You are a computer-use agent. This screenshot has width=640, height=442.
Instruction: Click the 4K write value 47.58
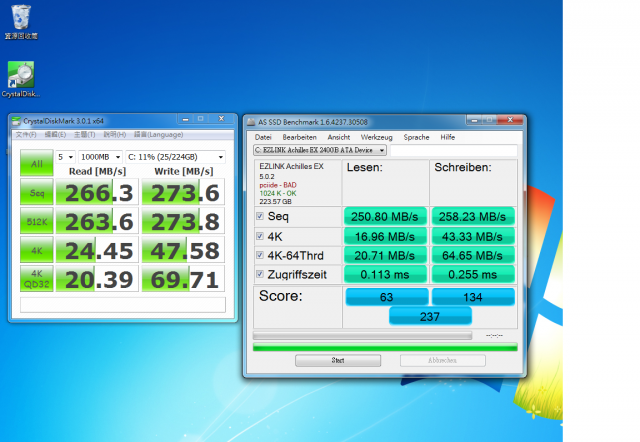[183, 250]
